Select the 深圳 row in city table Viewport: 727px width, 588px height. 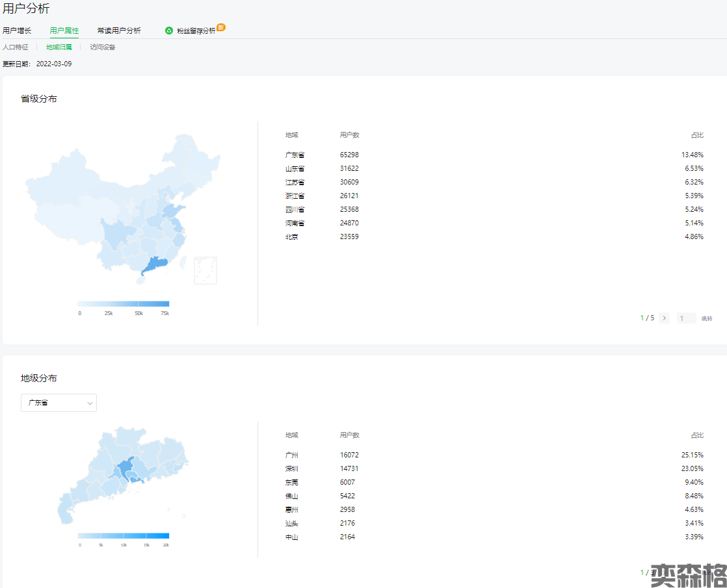coord(494,468)
